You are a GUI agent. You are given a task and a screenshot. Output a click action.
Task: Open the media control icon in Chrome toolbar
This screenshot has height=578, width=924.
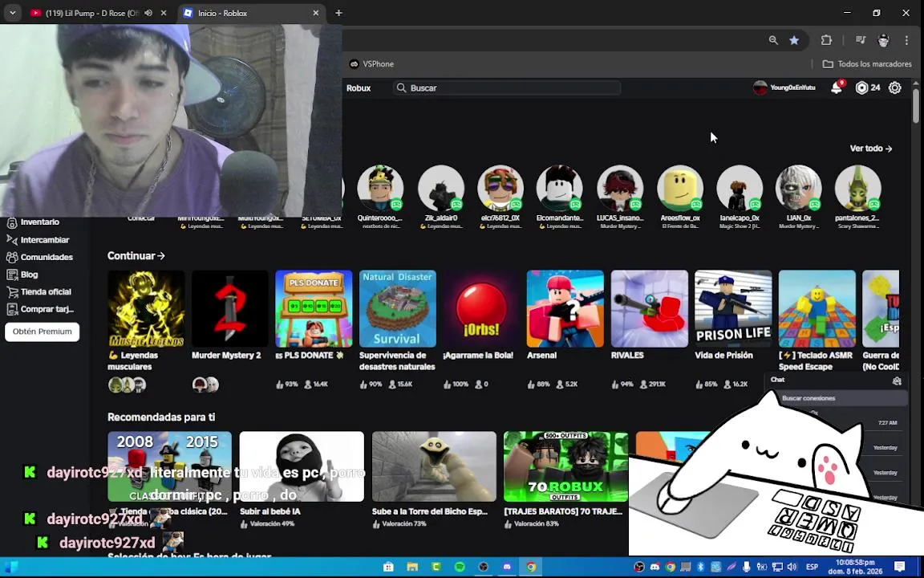pos(861,40)
